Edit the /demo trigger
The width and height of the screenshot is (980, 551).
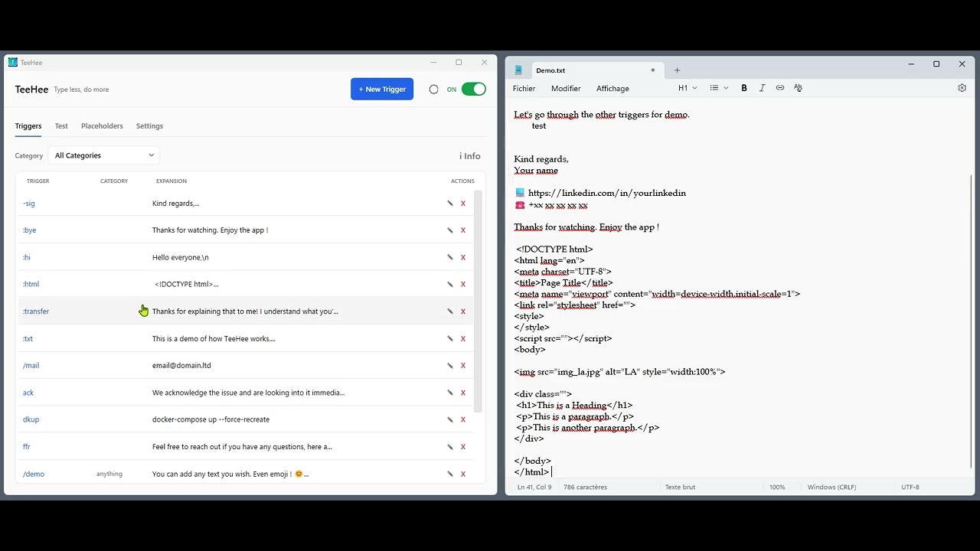pos(450,474)
